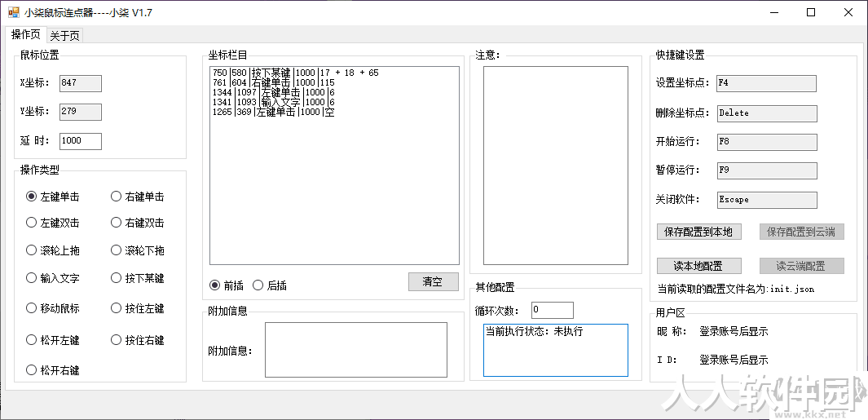
Task: Choose the 右键双击 operation type
Action: pos(137,223)
